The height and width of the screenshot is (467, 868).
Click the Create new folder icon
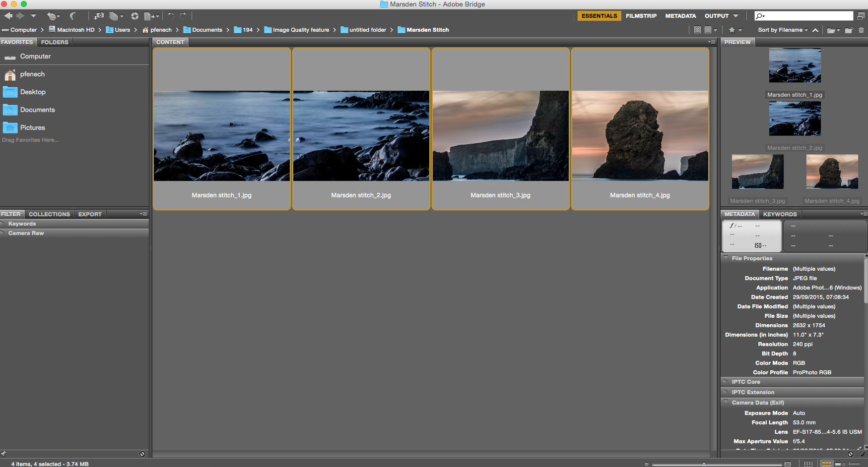tap(849, 30)
